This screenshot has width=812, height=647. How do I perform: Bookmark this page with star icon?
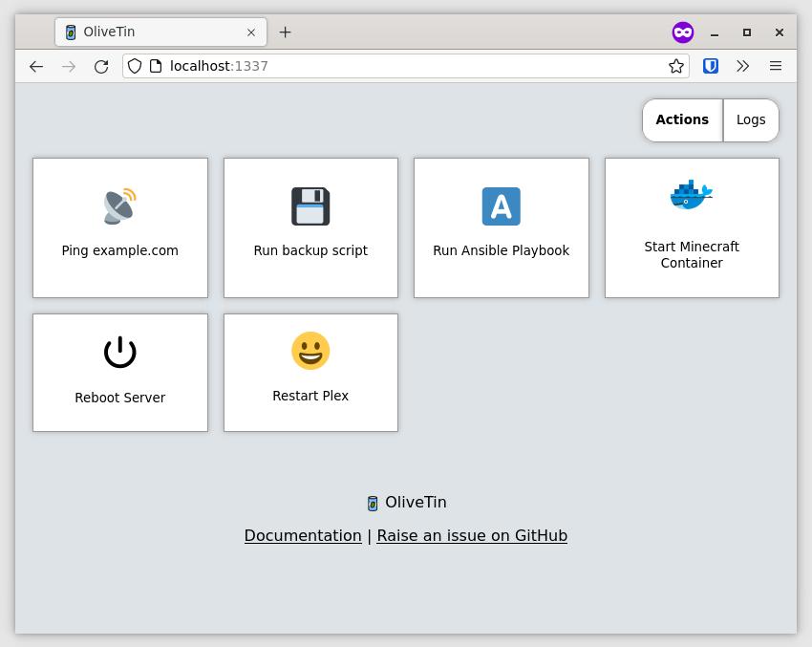(676, 66)
